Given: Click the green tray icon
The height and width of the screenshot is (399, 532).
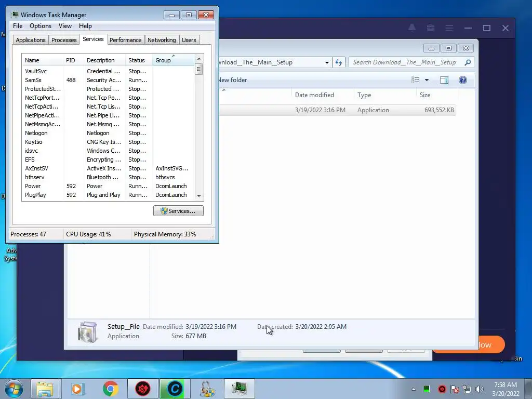Looking at the screenshot, I should click(427, 389).
